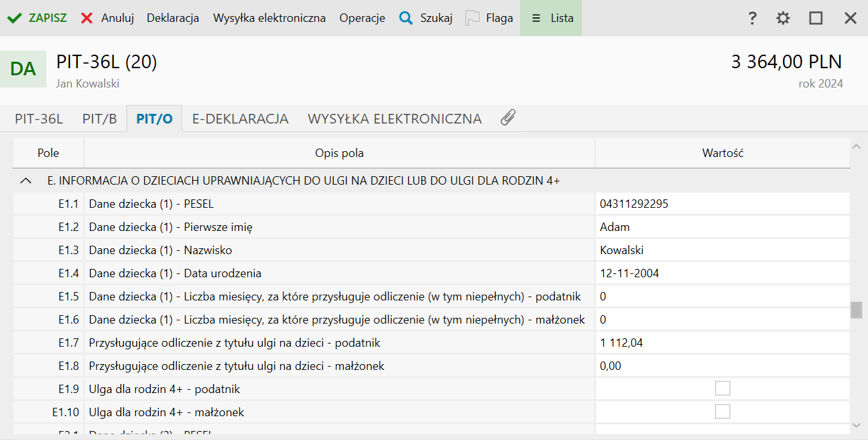The width and height of the screenshot is (868, 440).
Task: Click the Data urodzenia value field
Action: (x=722, y=273)
